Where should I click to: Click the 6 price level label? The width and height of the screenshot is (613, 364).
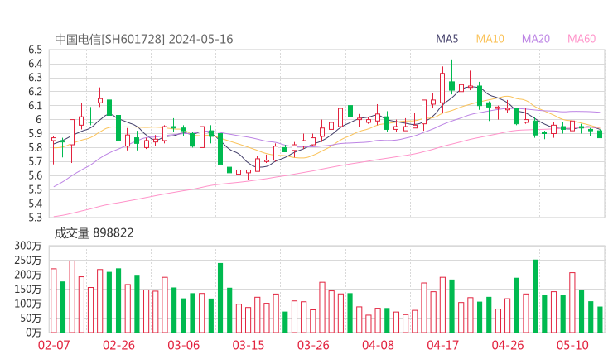[38, 120]
